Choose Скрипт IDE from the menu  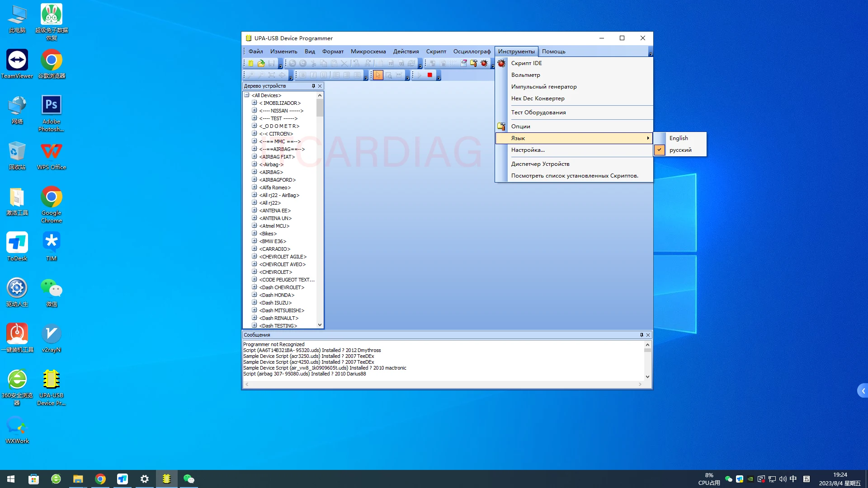pos(574,63)
